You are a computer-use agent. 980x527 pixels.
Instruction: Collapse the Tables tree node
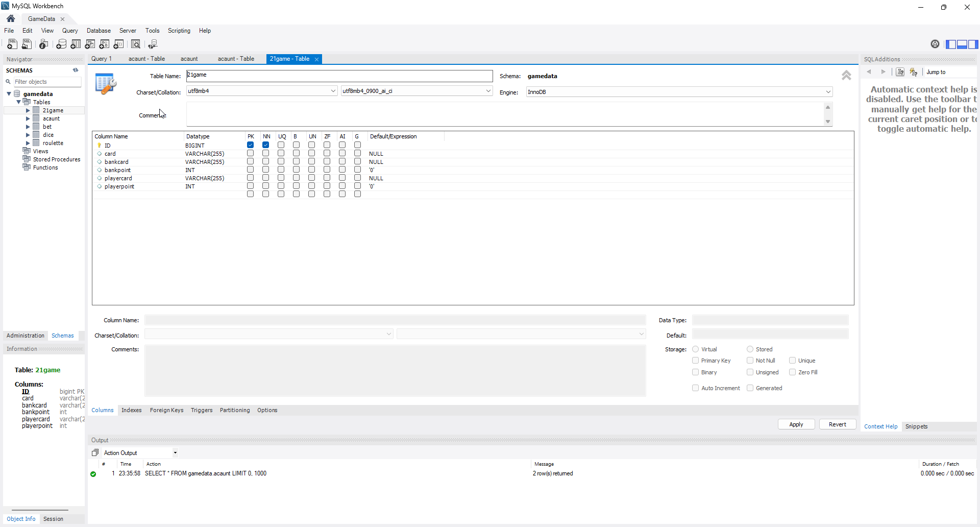(19, 102)
